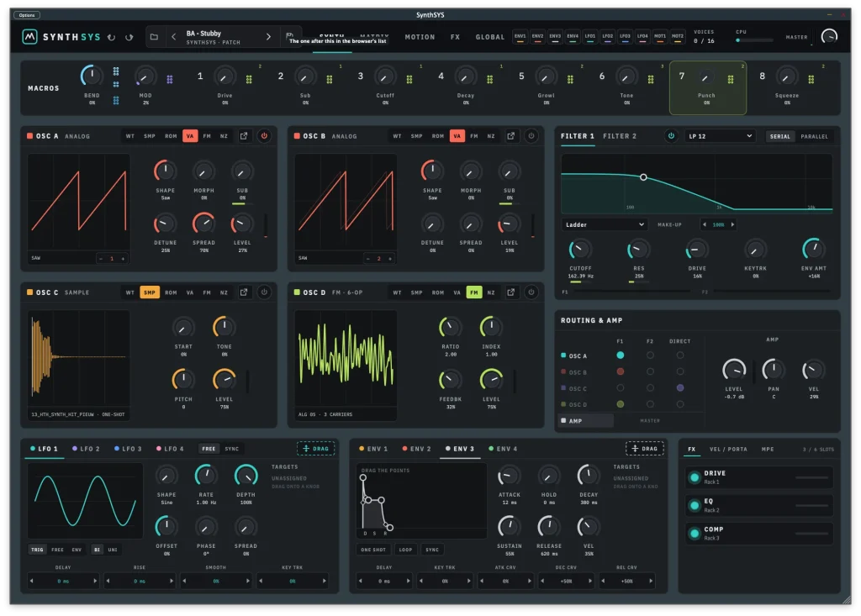
Task: Open the Ladder filter model dropdown
Action: click(604, 224)
